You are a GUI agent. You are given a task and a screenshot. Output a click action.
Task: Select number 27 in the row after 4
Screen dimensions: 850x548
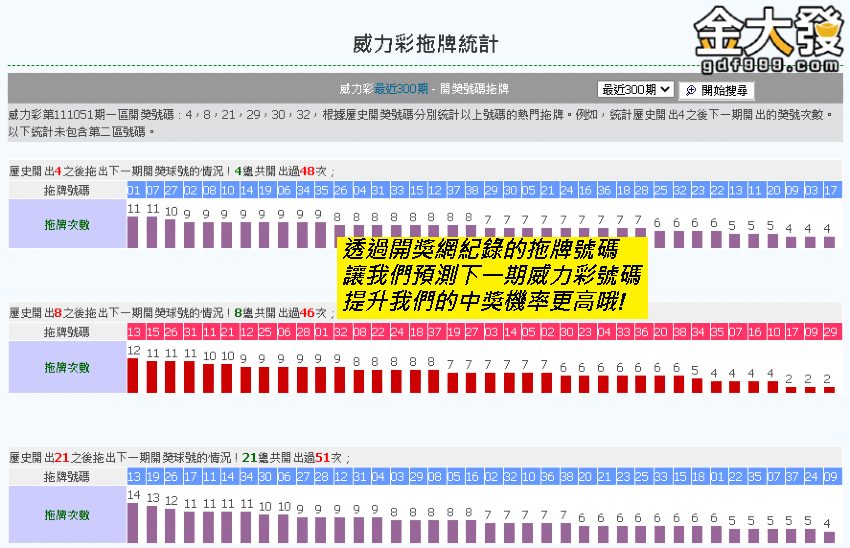tap(171, 190)
